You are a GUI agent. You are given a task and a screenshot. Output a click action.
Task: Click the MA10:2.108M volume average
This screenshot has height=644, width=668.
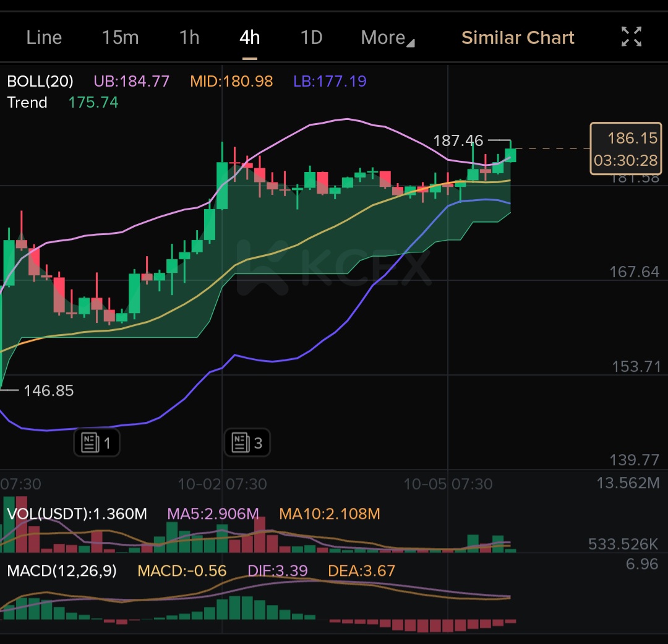tap(329, 513)
